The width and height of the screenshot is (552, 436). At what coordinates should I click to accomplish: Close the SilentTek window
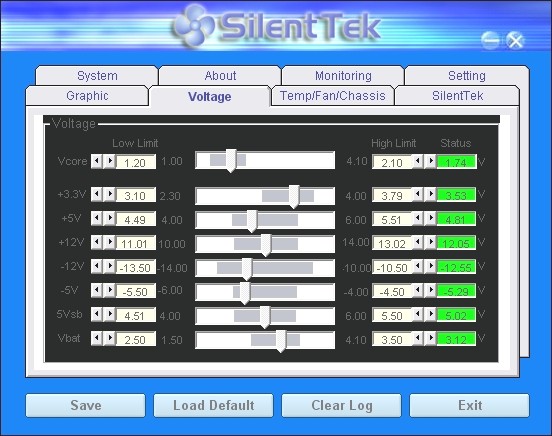[x=515, y=40]
